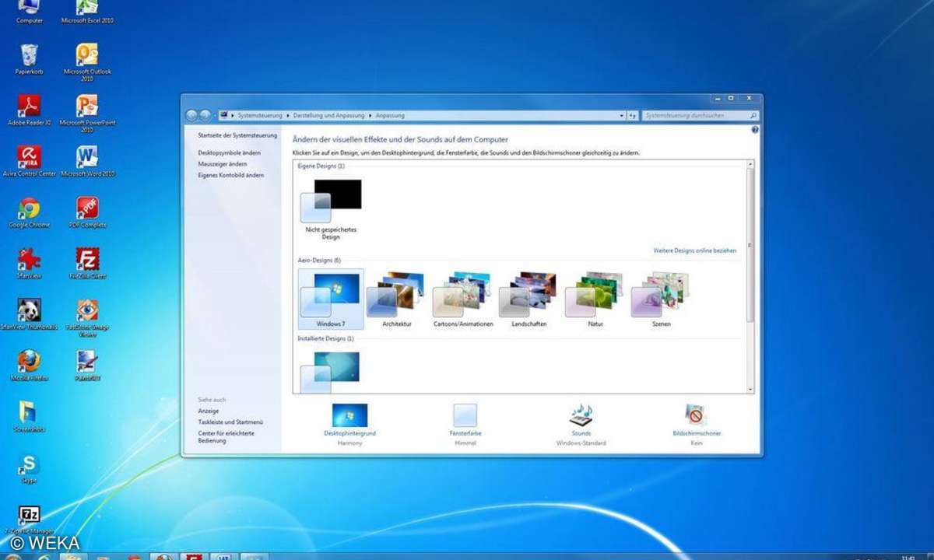Go back with the window's back arrow
The width and height of the screenshot is (934, 560).
click(x=191, y=115)
